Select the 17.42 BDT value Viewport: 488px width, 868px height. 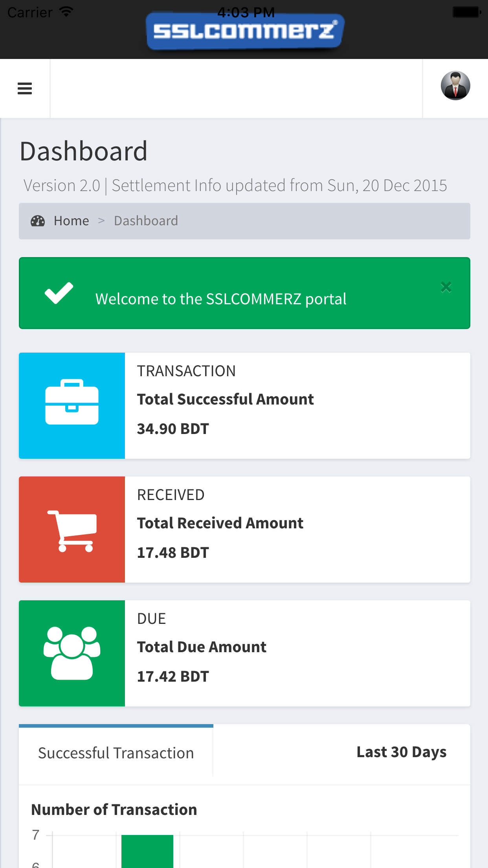[173, 677]
